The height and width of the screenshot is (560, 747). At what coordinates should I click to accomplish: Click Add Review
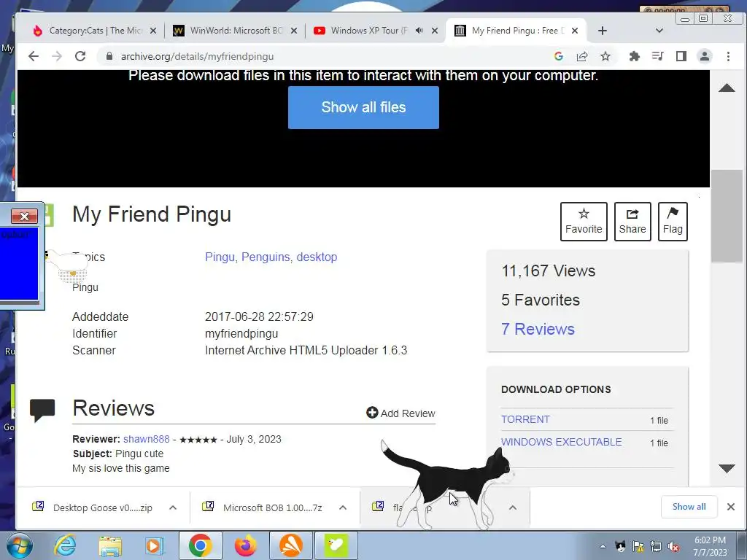point(400,413)
